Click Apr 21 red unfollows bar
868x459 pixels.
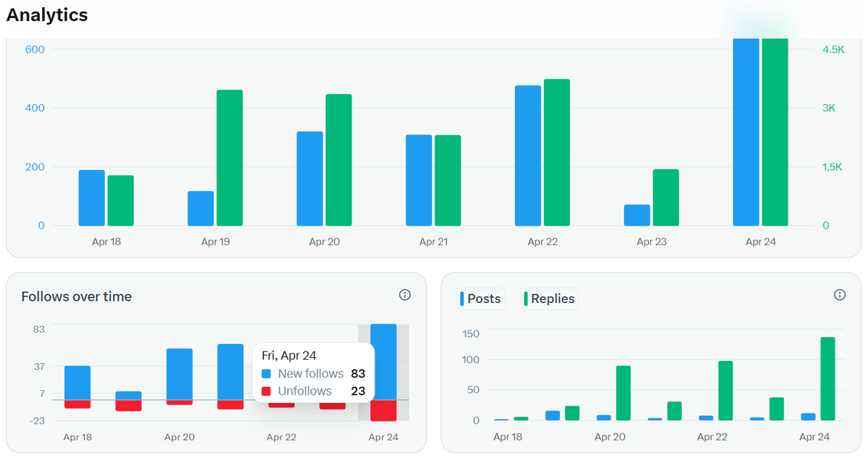click(x=231, y=405)
